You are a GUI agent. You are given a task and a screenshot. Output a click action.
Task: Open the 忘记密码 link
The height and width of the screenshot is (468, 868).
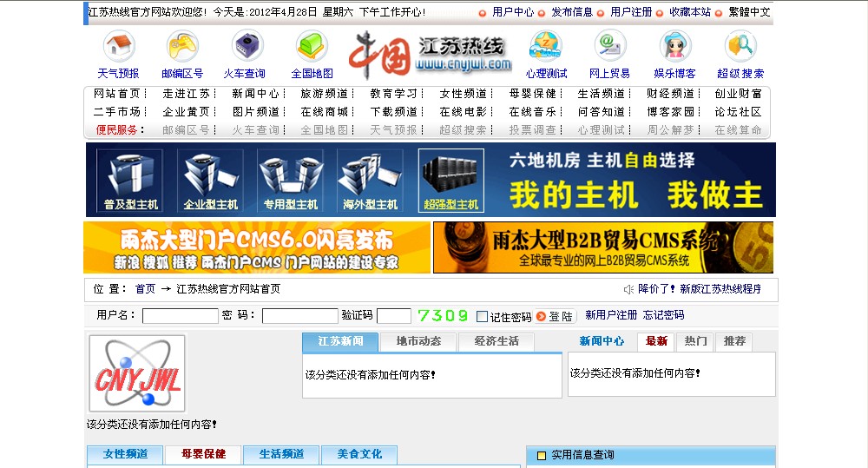664,315
